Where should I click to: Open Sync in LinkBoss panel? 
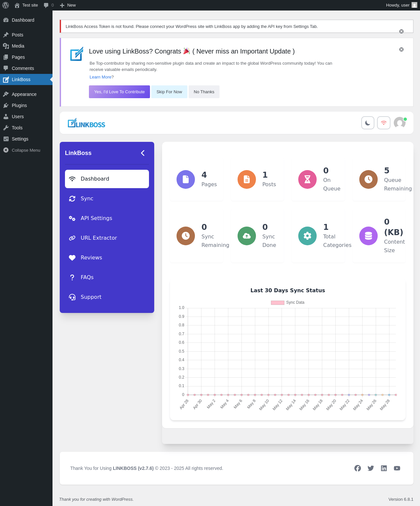107,199
